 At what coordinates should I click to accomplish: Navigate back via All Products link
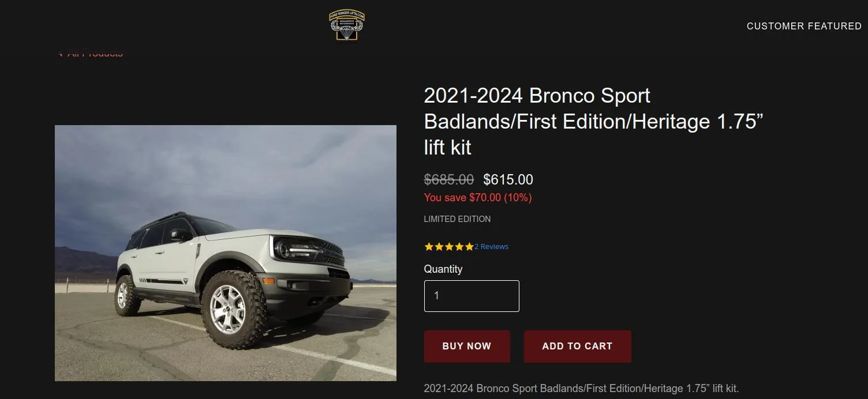95,52
